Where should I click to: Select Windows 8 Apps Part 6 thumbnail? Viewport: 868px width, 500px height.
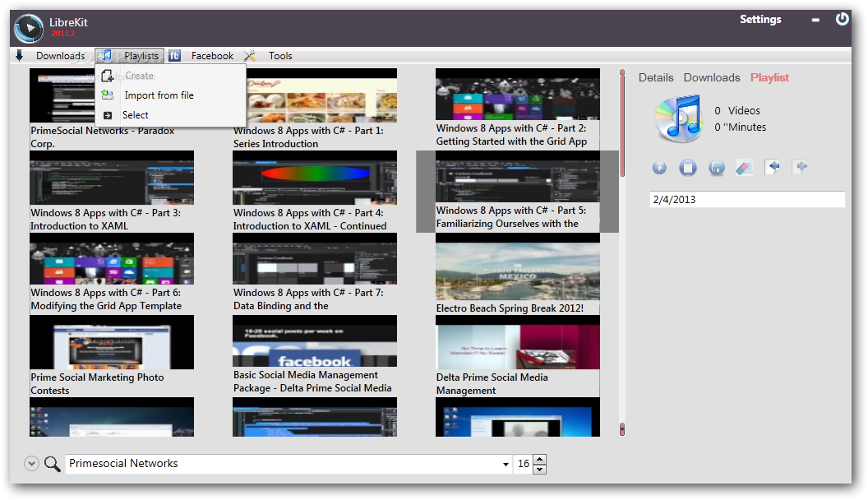(112, 258)
